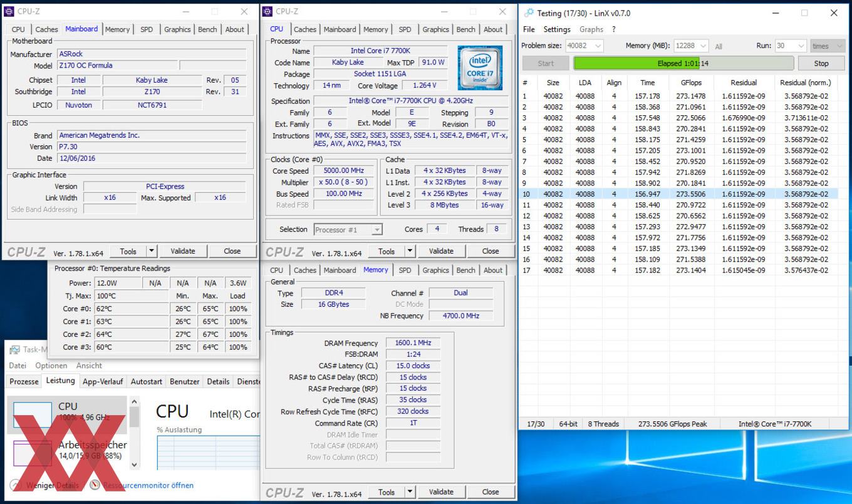Open the Datei menu in Task Manager
The width and height of the screenshot is (852, 504).
point(18,366)
